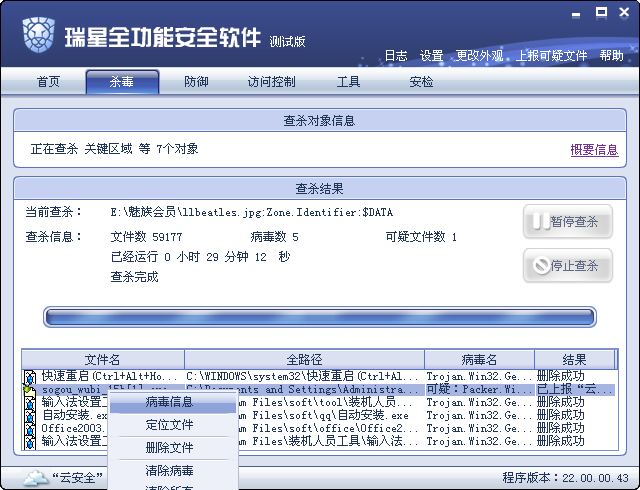The height and width of the screenshot is (490, 640).
Task: Click the 已上报 result cell
Action: tap(575, 390)
